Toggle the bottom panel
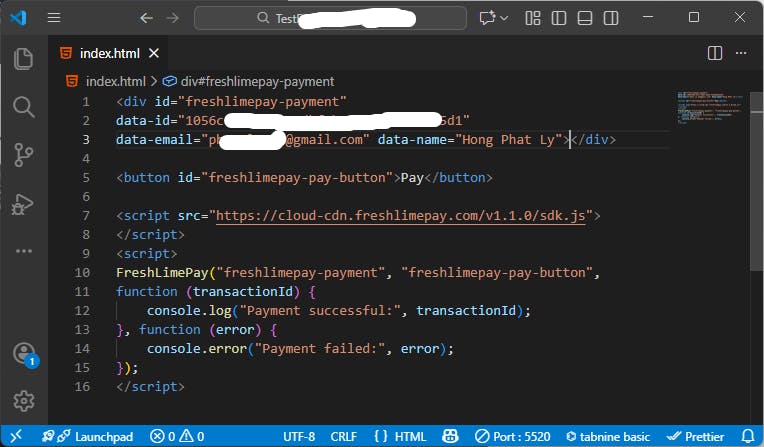Viewport: 764px width, 447px height. (585, 18)
